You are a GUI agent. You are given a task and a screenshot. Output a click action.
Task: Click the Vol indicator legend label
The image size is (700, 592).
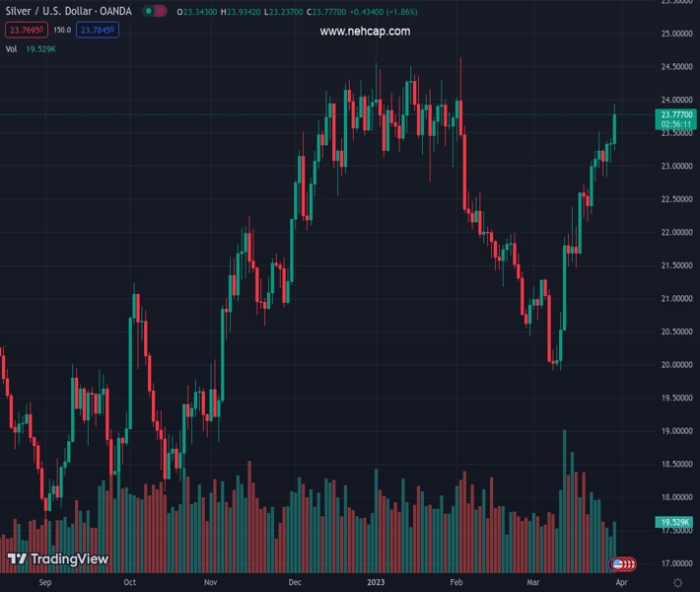point(11,48)
